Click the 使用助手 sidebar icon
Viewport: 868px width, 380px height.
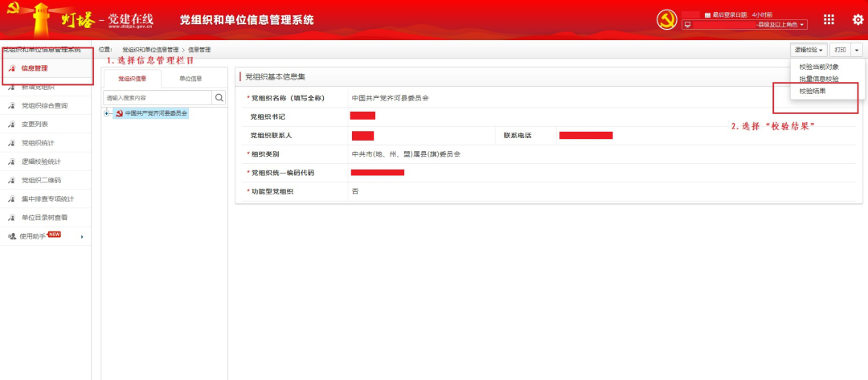(11, 236)
